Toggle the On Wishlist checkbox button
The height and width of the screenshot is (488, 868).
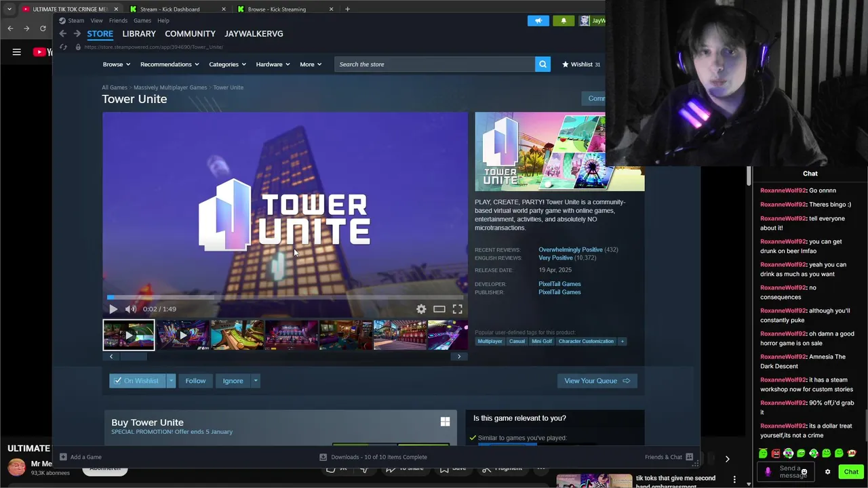[136, 381]
